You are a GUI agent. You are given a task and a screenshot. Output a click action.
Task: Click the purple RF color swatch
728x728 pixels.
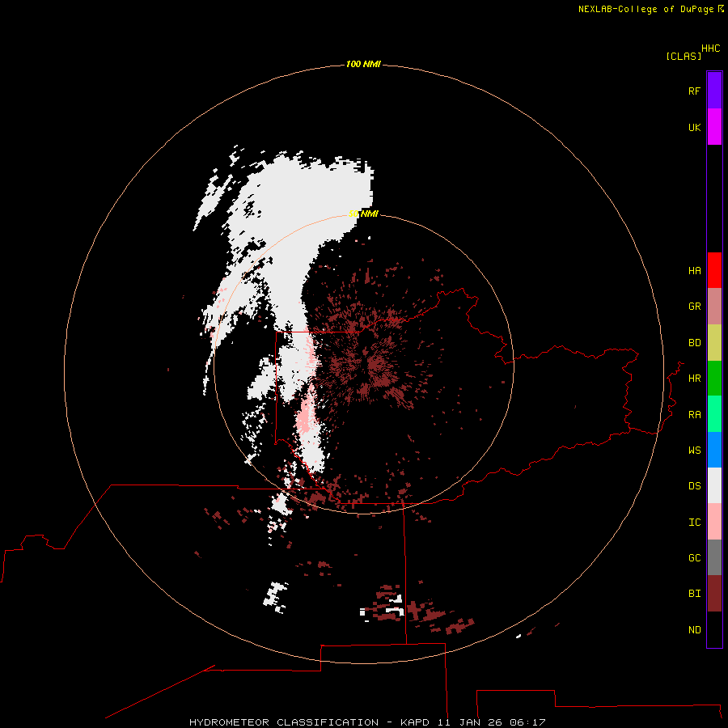click(x=714, y=91)
